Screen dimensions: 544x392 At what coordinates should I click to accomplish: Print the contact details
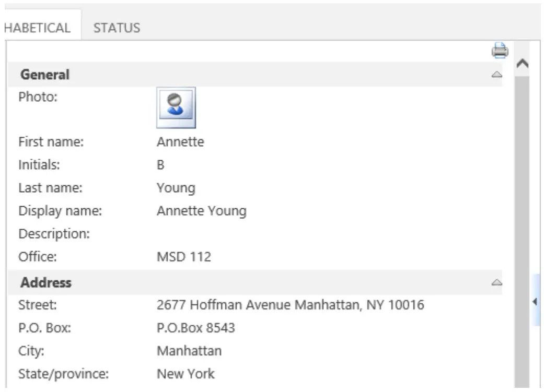[x=499, y=52]
